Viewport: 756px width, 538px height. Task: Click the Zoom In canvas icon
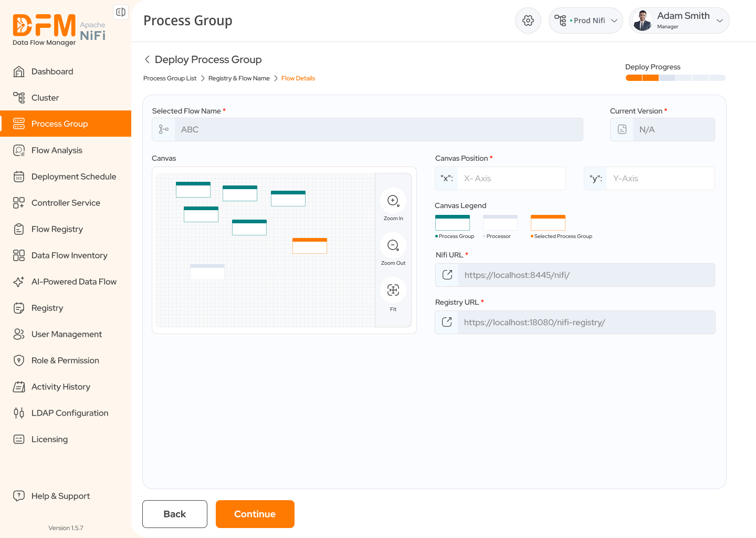pos(393,201)
